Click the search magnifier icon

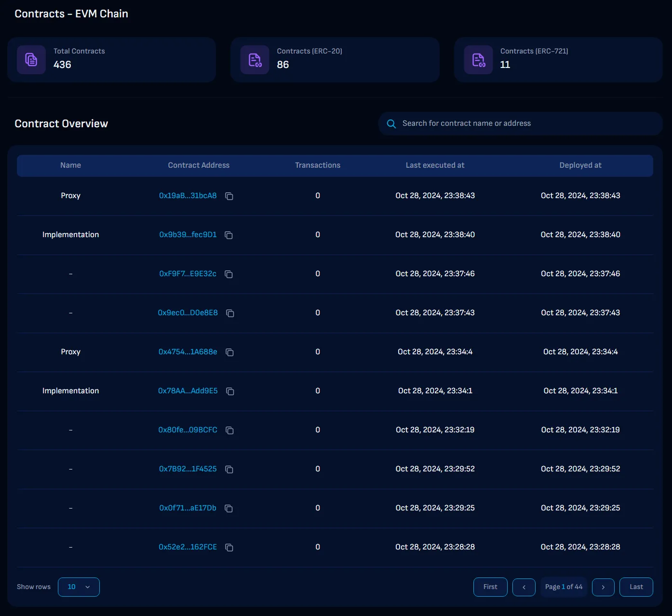[391, 124]
